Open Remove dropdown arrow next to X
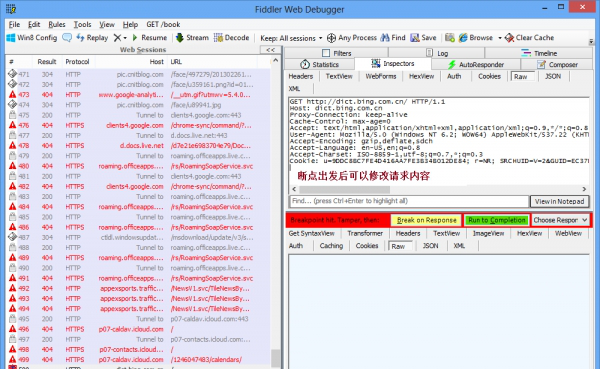The height and width of the screenshot is (383, 600). click(x=125, y=38)
